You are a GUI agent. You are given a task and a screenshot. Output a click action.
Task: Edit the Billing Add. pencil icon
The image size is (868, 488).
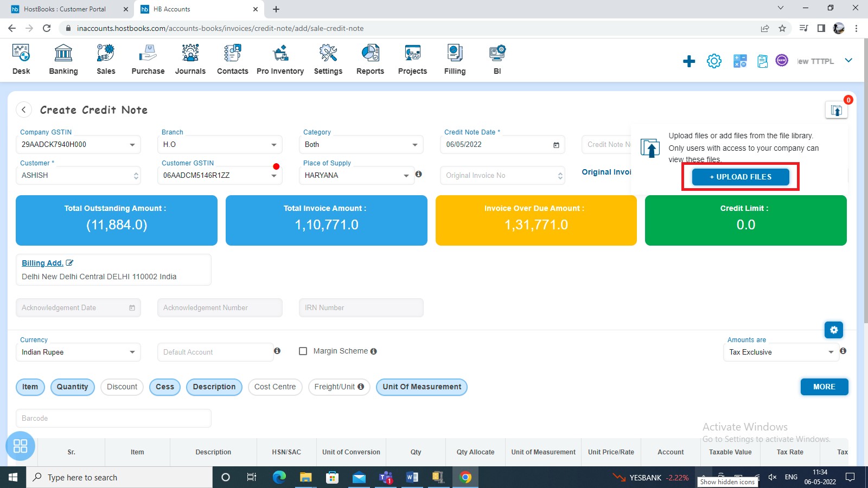point(69,263)
